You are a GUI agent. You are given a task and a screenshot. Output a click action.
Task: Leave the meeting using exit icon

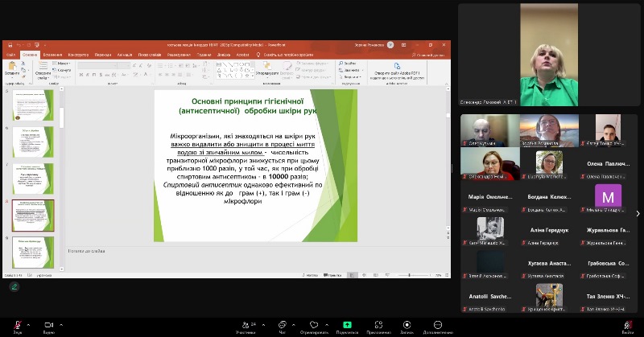[627, 325]
